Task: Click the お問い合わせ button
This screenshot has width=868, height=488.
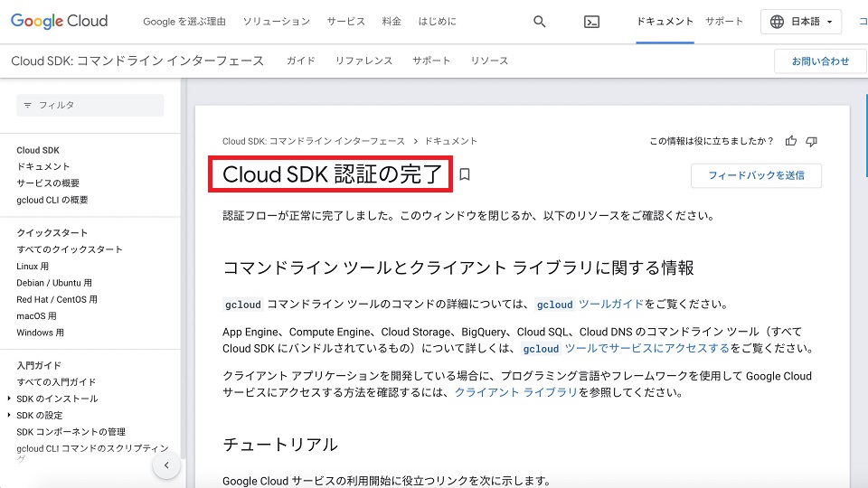Action: (x=820, y=61)
